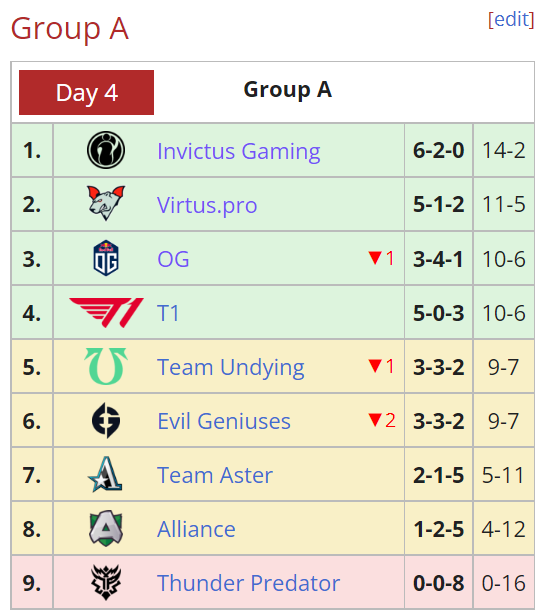Open the Thunder Predator team link
543x615 pixels.
click(248, 583)
